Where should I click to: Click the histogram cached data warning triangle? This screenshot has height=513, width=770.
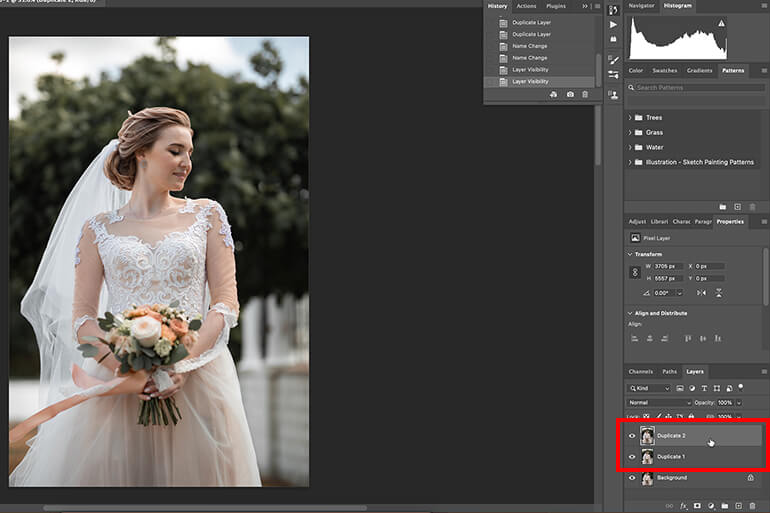click(721, 23)
